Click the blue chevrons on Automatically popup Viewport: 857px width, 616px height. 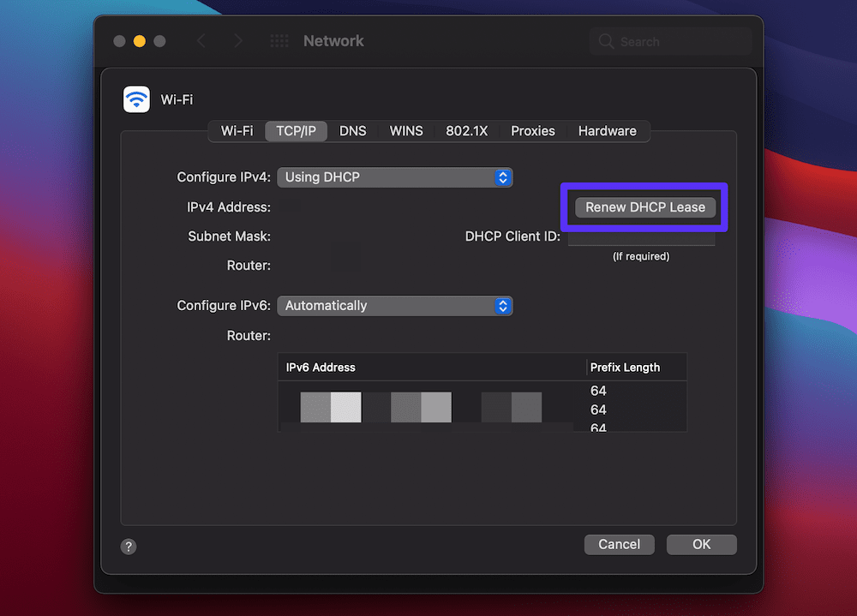[x=503, y=305]
